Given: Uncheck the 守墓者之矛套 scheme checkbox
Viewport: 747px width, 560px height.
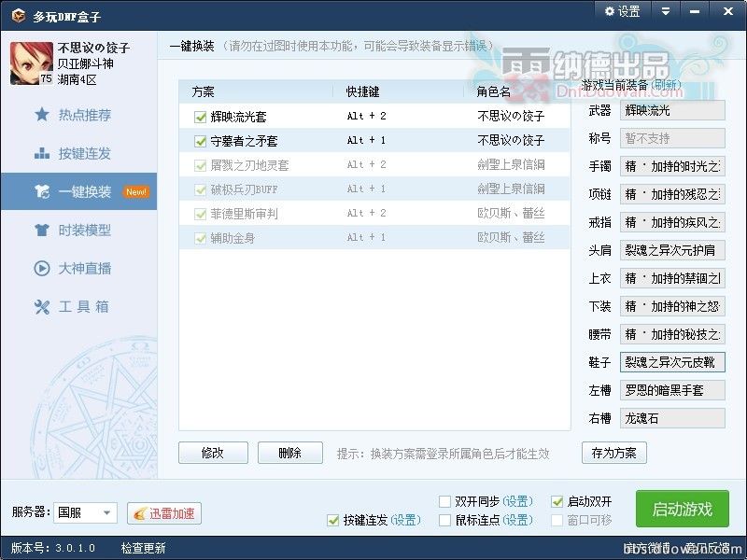Looking at the screenshot, I should [200, 141].
